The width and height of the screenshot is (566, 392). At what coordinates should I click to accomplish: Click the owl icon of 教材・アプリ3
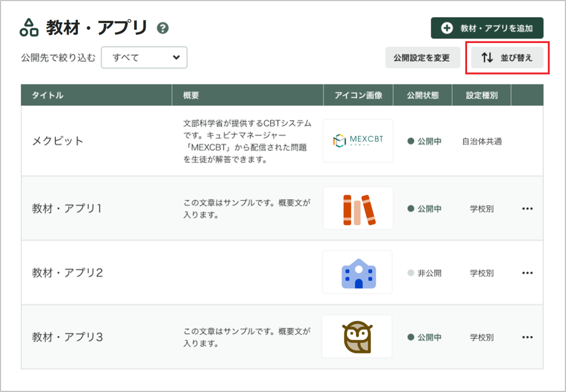[x=357, y=336]
